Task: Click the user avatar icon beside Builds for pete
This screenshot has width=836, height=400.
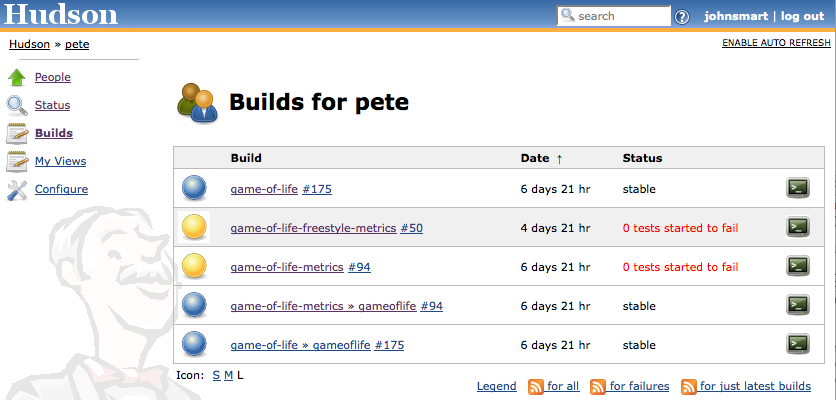Action: (x=197, y=103)
